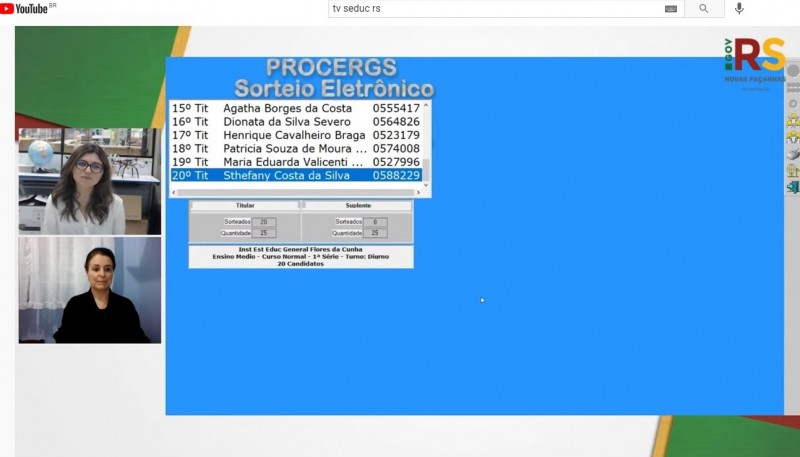The height and width of the screenshot is (457, 800).
Task: Click the 'PROCERGS' title text
Action: 332,68
